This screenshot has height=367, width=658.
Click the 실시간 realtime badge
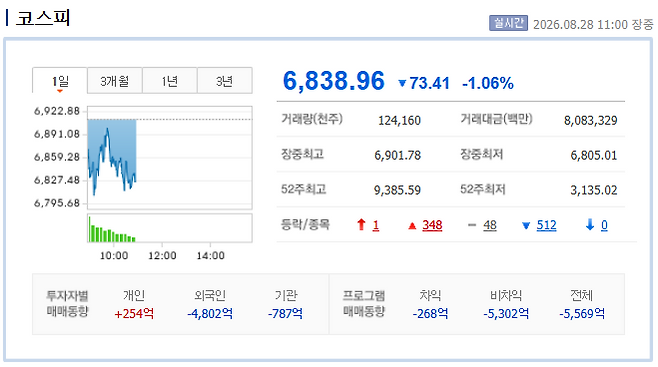point(508,23)
